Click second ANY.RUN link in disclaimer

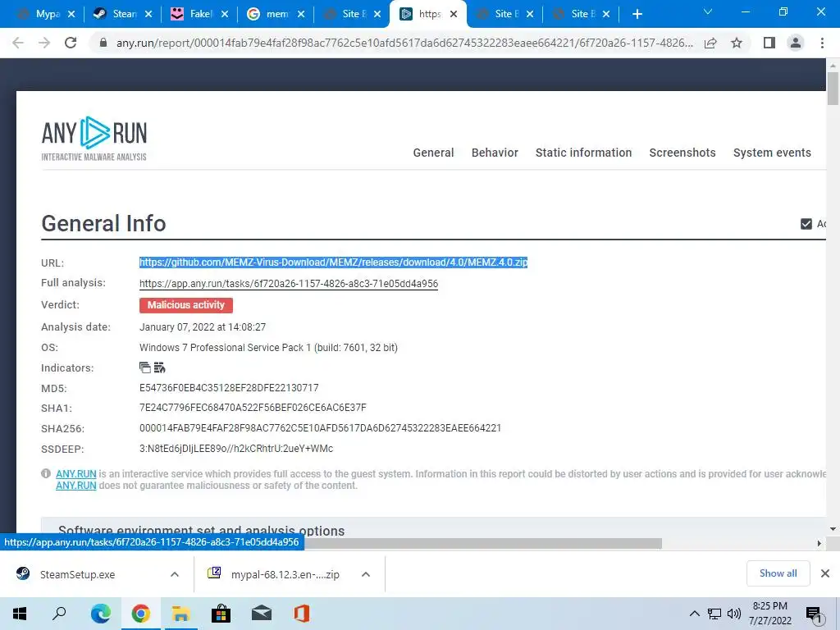[76, 486]
